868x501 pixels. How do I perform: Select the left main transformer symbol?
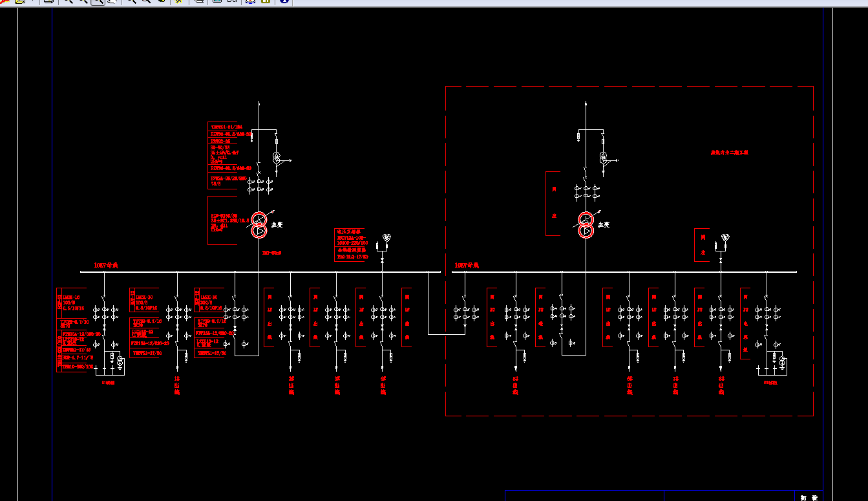coord(259,225)
